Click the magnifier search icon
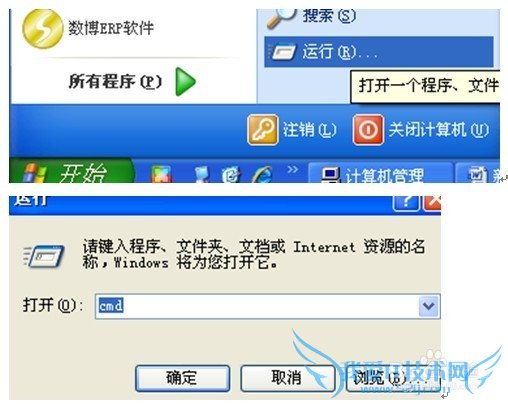 (x=282, y=18)
